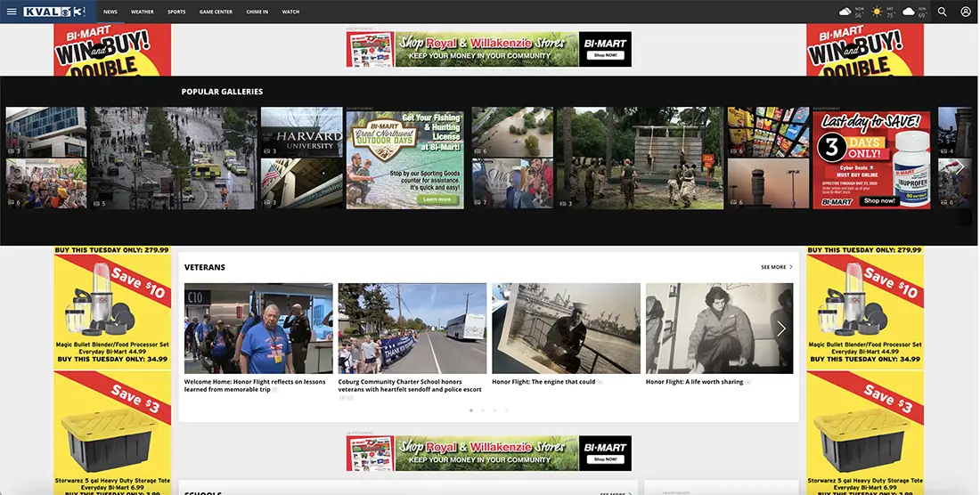
Task: Click video icon after 'The engine that could'
Action: tap(600, 382)
